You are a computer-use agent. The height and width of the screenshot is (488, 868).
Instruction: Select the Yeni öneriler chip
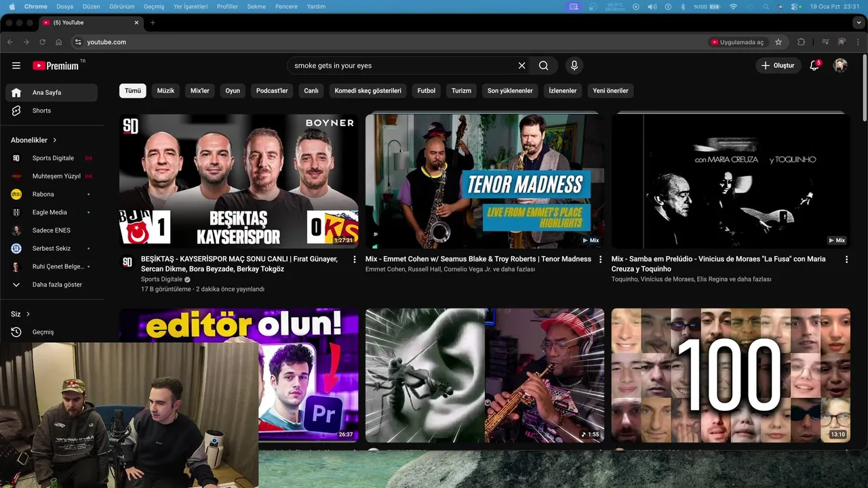[610, 91]
